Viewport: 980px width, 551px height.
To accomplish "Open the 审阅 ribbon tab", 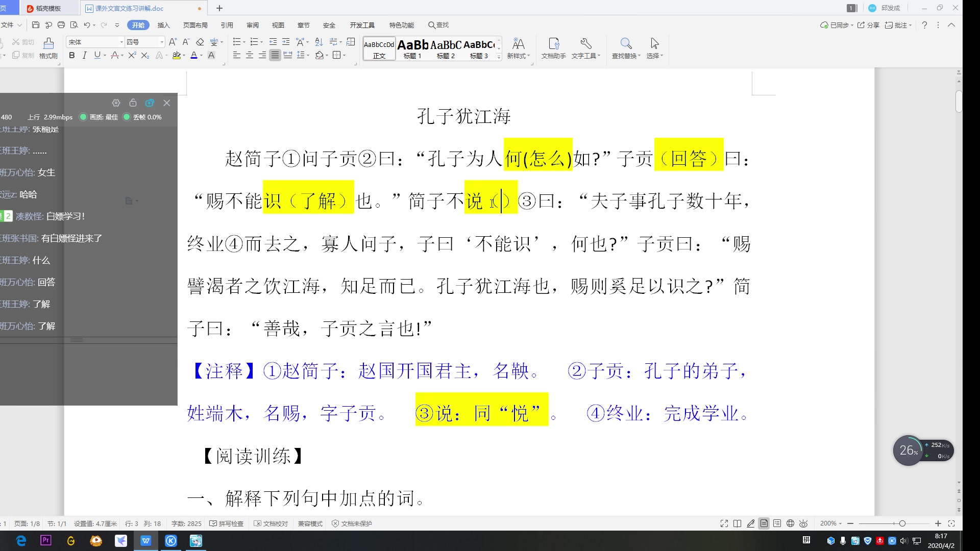I will tap(253, 25).
